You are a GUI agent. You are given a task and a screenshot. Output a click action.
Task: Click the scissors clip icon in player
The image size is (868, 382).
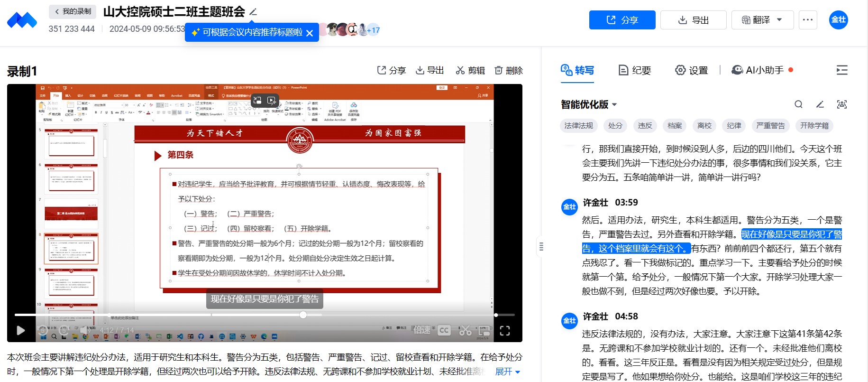coord(465,330)
